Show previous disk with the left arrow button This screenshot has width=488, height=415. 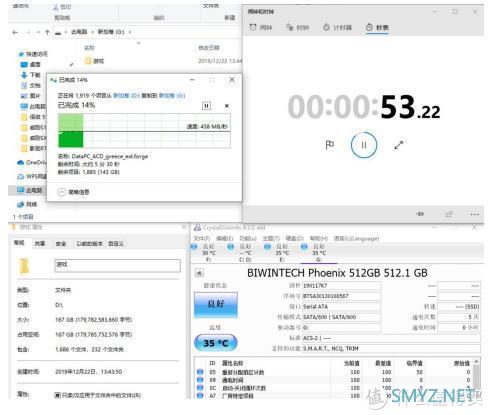click(199, 273)
